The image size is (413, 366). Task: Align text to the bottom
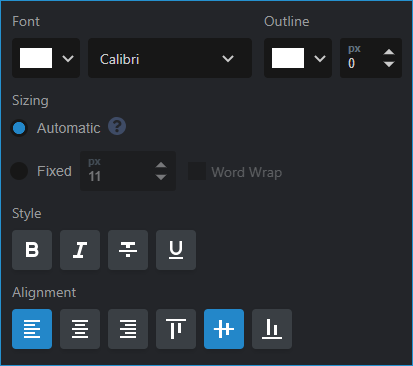272,329
